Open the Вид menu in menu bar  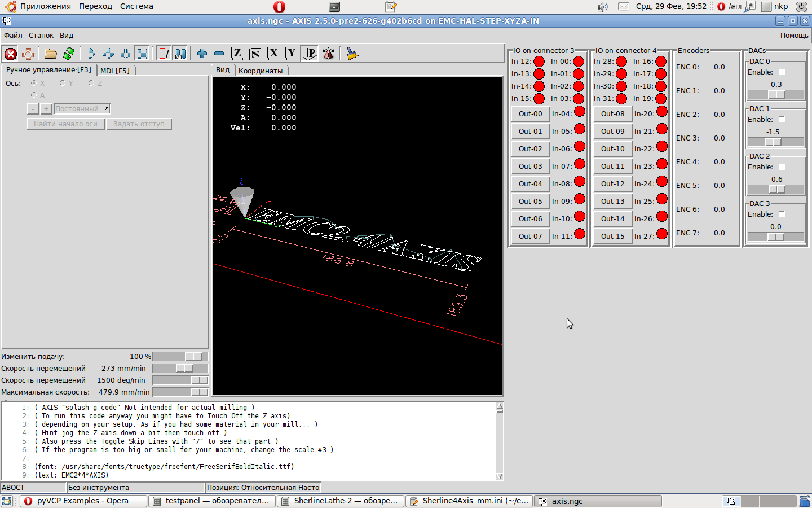(x=67, y=36)
